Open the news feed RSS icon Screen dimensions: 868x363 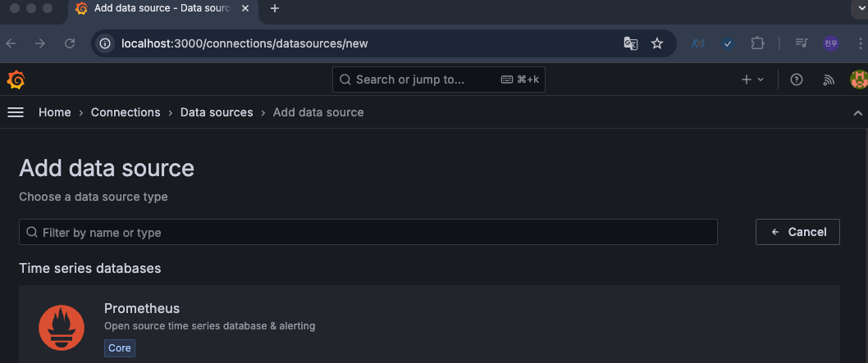pos(828,79)
